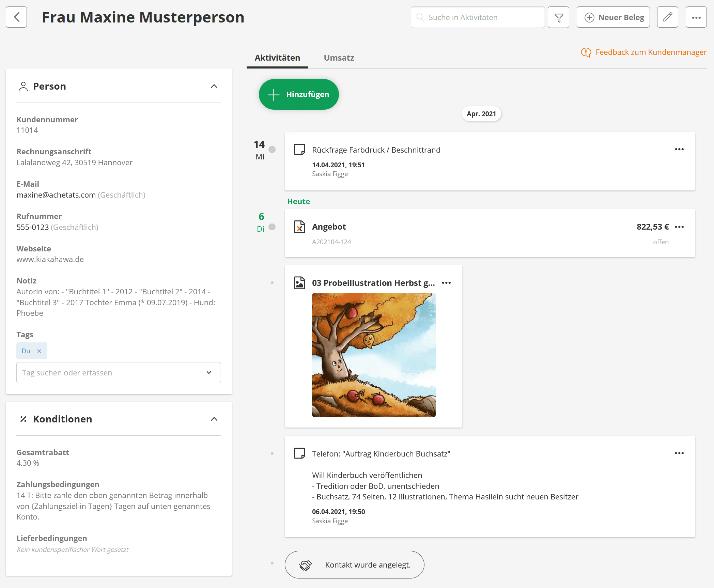Open options for Telefon Kinderbuch note
This screenshot has width=714, height=588.
(679, 453)
